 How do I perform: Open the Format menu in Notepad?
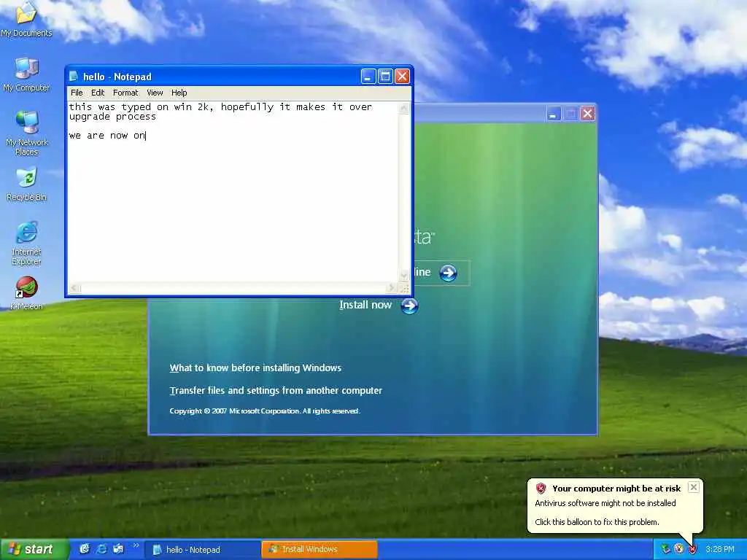(x=125, y=93)
